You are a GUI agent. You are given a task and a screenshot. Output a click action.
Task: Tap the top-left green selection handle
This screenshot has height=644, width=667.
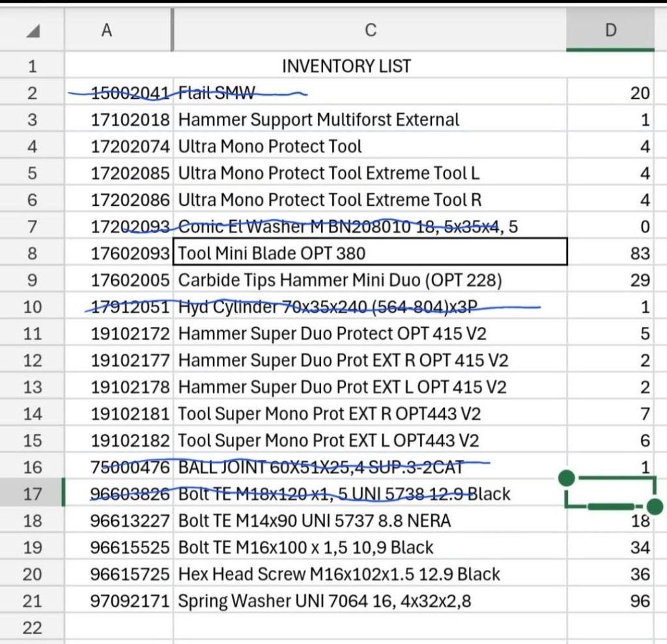coord(567,479)
